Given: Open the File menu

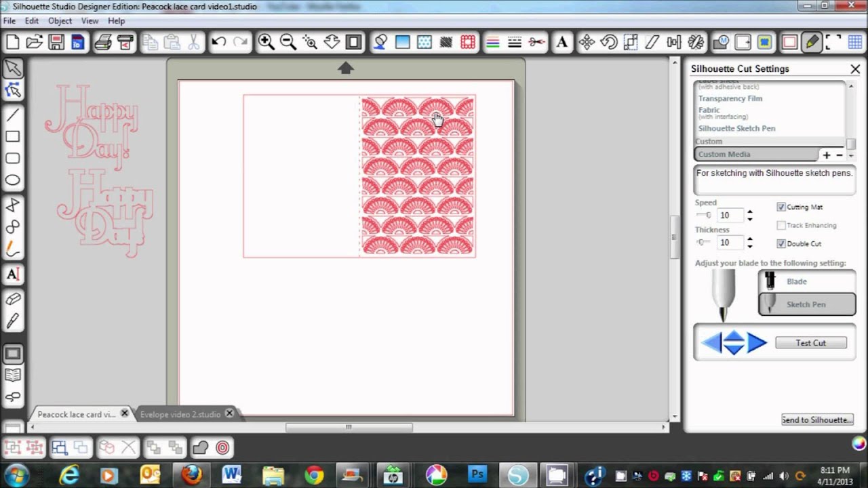Looking at the screenshot, I should click(9, 21).
